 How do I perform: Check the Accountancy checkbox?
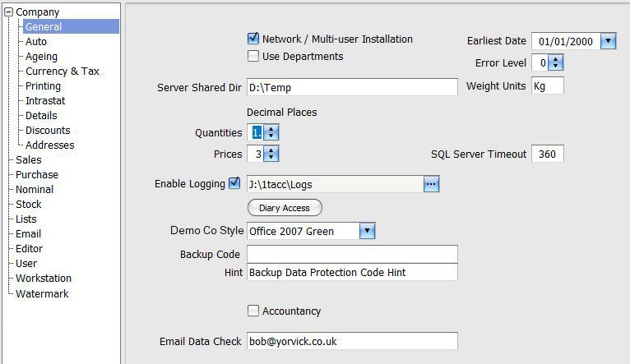click(x=253, y=311)
